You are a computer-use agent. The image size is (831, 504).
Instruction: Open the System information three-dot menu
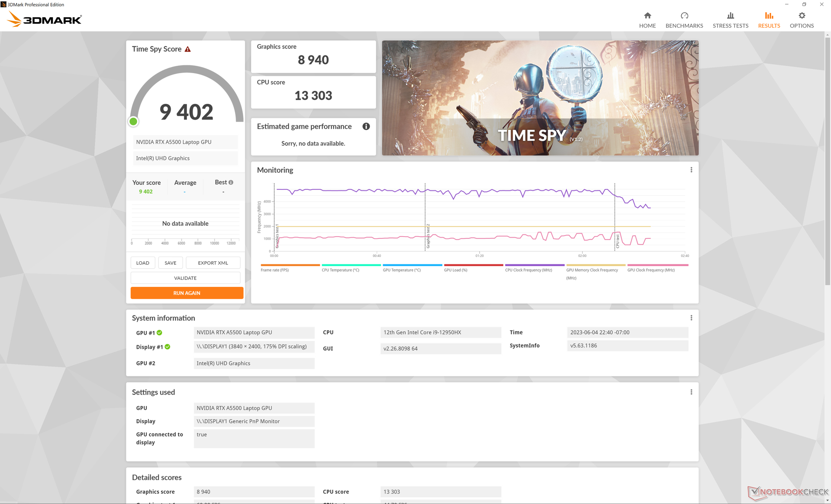pyautogui.click(x=691, y=318)
